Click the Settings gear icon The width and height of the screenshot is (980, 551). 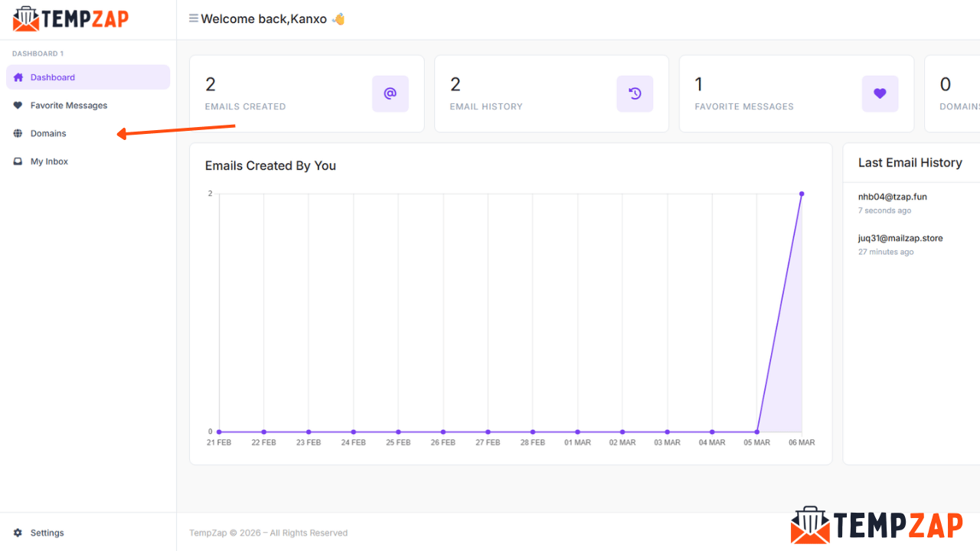[x=18, y=533]
